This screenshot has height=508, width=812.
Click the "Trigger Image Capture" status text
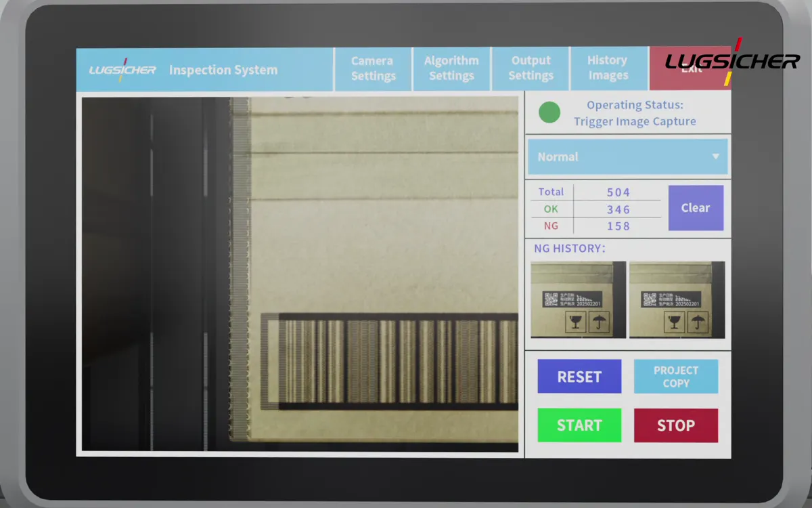(635, 121)
